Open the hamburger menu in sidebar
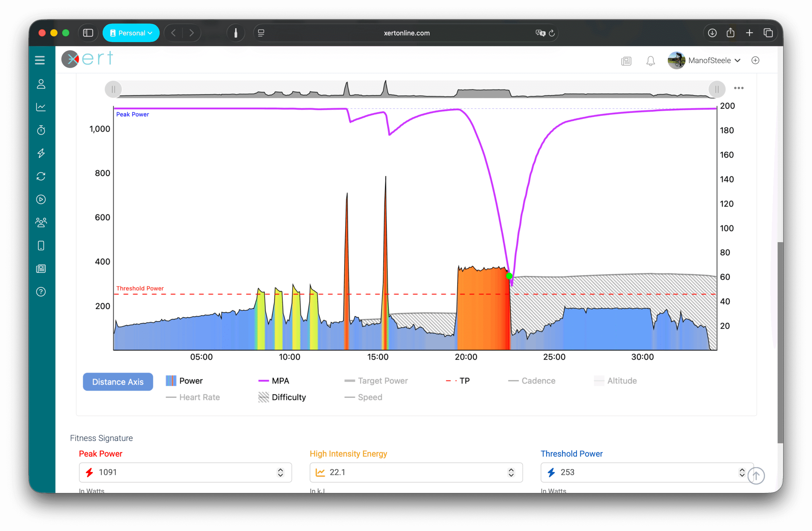The height and width of the screenshot is (531, 812). coord(40,60)
